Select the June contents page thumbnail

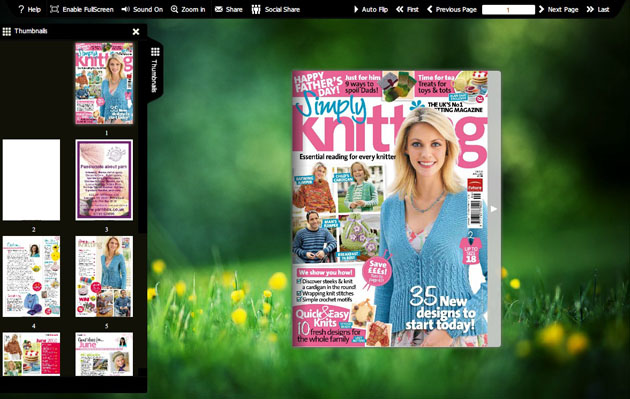pyautogui.click(x=31, y=354)
